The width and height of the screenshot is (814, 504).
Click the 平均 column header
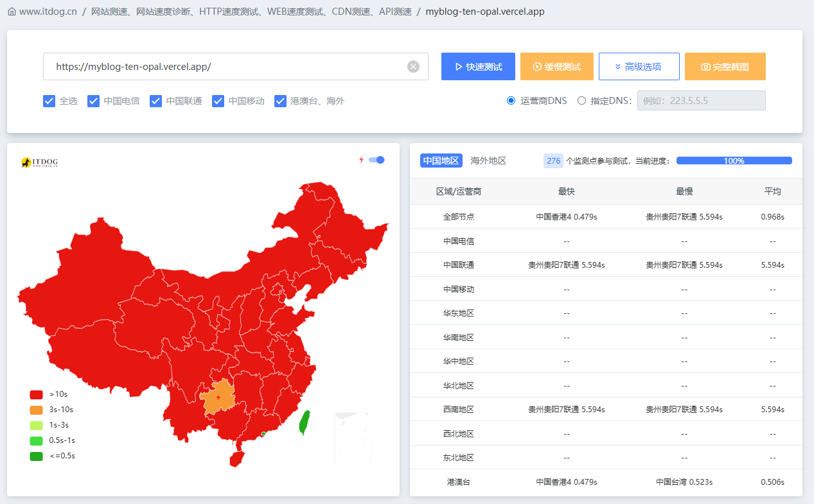[772, 191]
